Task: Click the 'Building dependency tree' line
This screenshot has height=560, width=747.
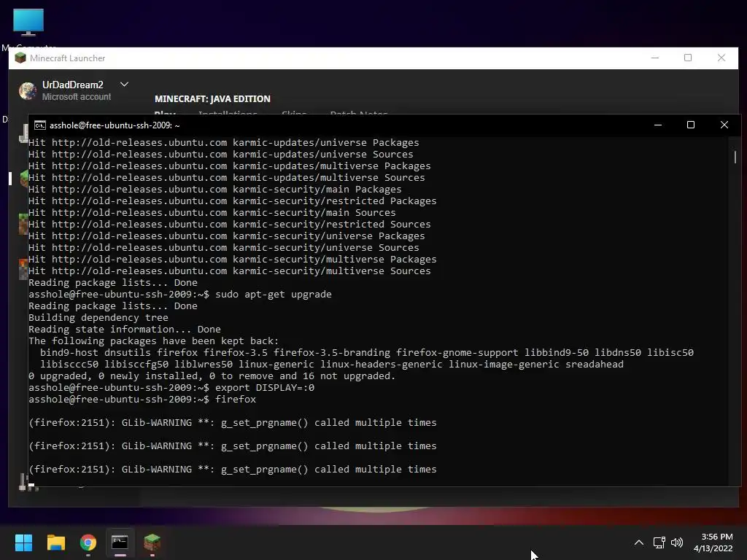Action: [98, 318]
